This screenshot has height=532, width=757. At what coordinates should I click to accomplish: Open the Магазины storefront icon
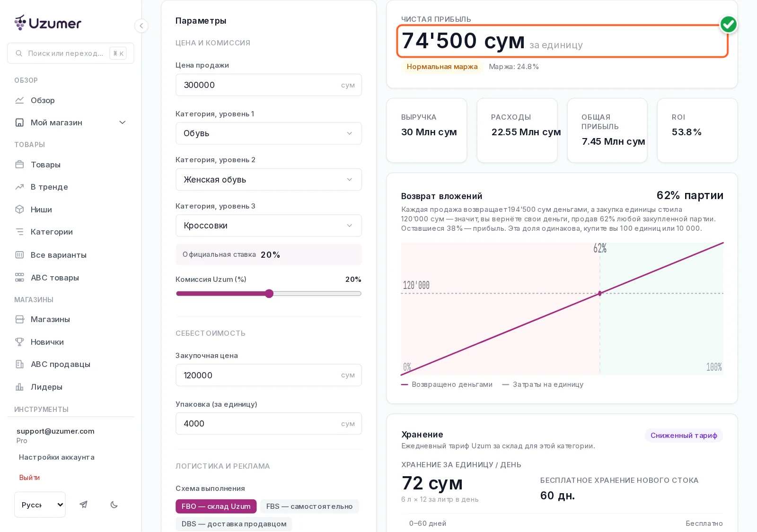click(x=19, y=319)
